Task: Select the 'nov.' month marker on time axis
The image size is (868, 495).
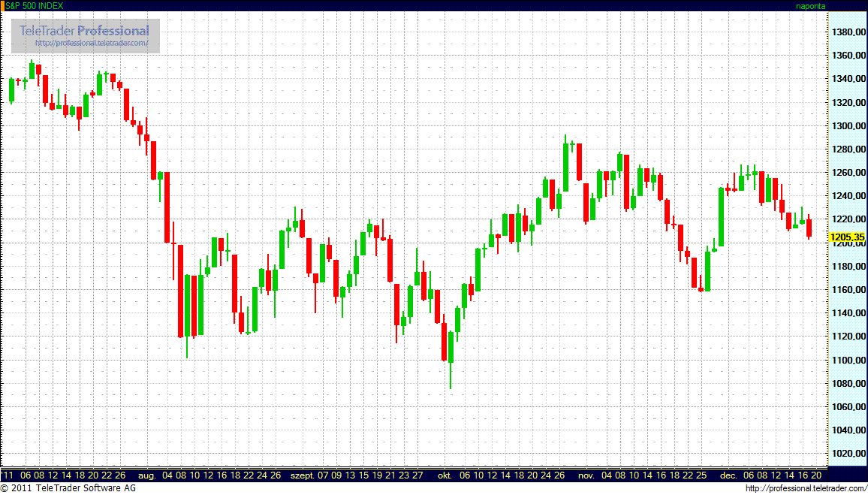Action: tap(586, 475)
